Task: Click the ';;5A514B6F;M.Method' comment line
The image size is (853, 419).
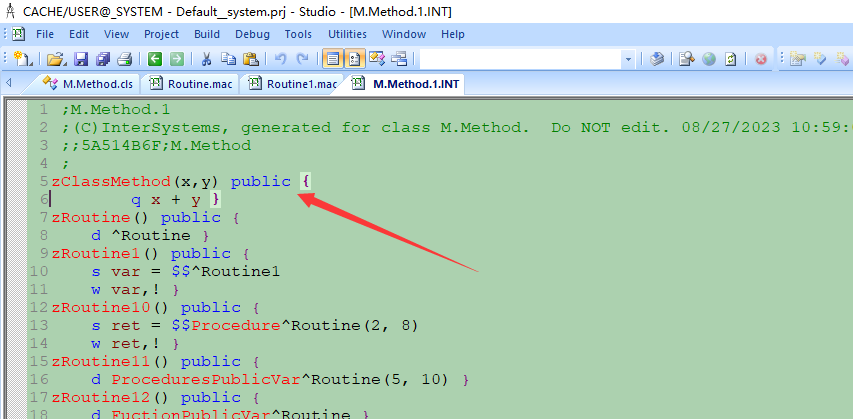Action: (156, 146)
